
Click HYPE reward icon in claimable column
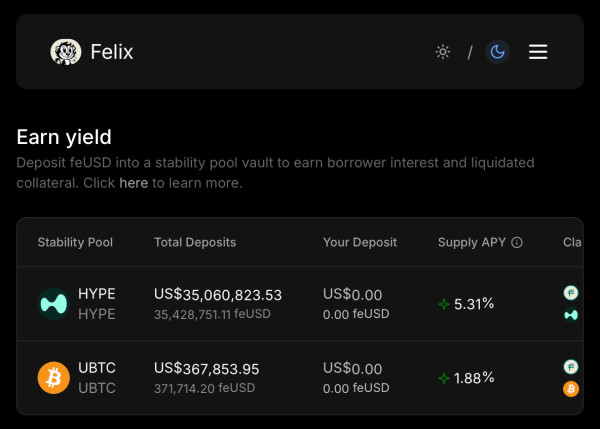coord(571,315)
